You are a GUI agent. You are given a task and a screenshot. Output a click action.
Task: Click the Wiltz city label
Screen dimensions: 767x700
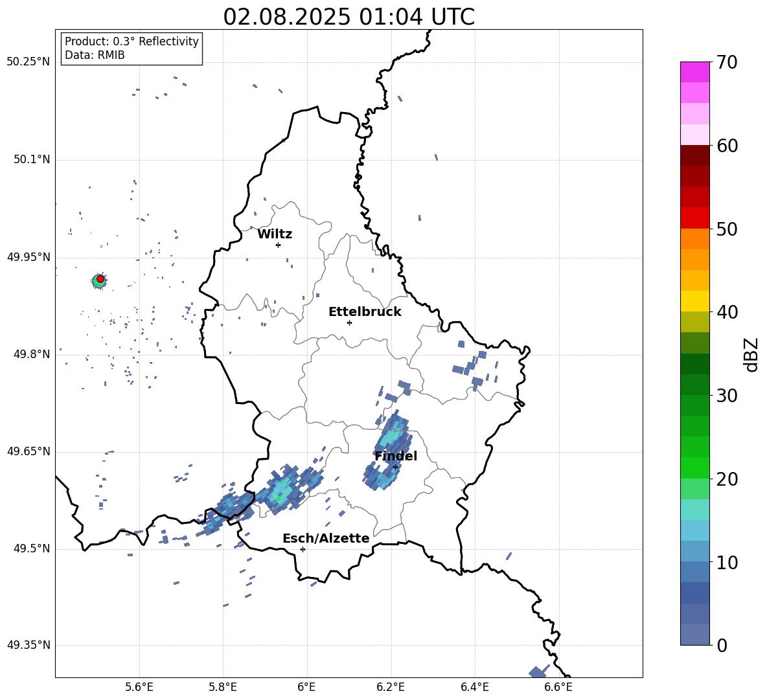275,234
